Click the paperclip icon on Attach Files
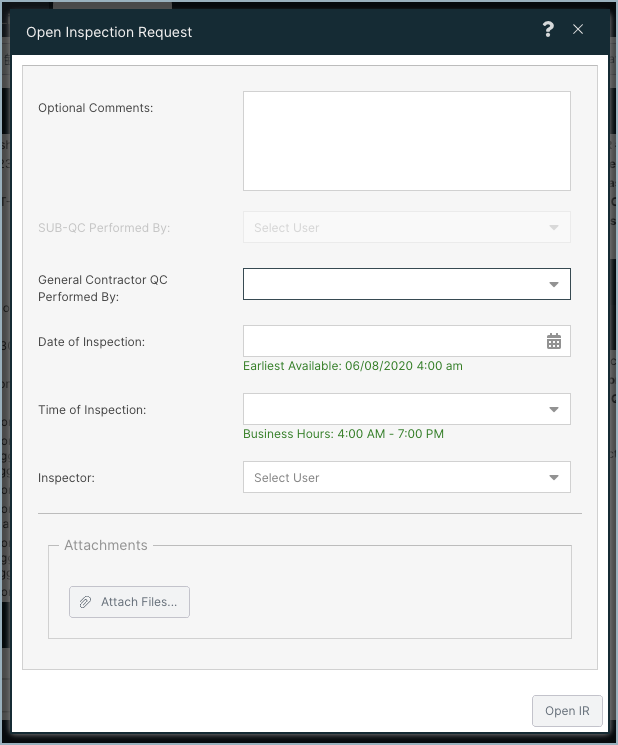618x745 pixels. (85, 602)
